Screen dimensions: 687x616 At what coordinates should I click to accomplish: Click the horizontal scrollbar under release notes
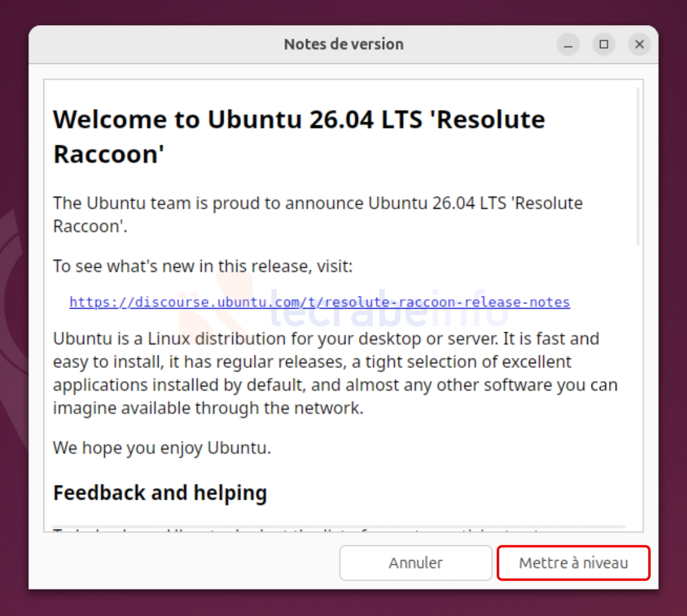click(x=339, y=527)
